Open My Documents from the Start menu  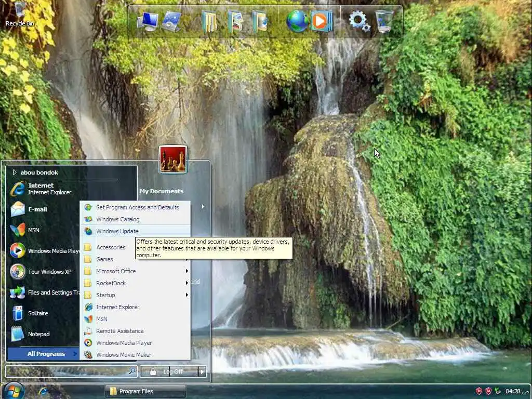[x=162, y=191]
